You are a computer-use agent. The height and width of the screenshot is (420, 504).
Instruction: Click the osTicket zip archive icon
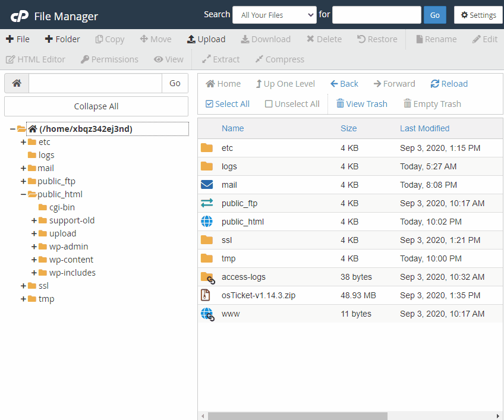206,295
